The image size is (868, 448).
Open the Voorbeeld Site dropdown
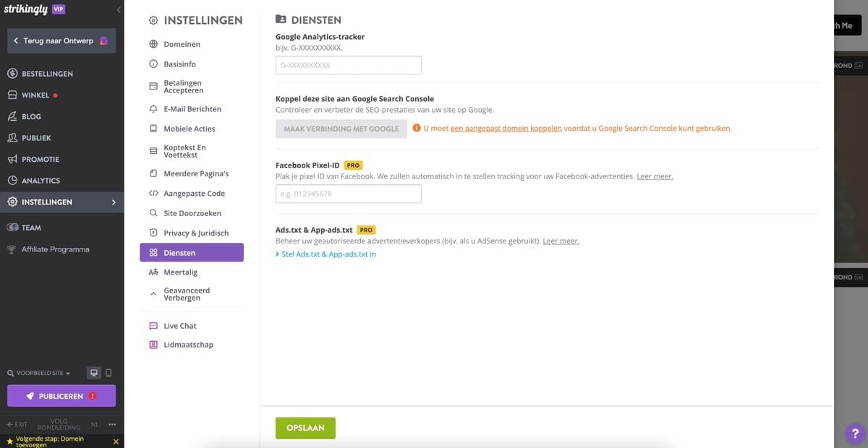click(x=39, y=372)
